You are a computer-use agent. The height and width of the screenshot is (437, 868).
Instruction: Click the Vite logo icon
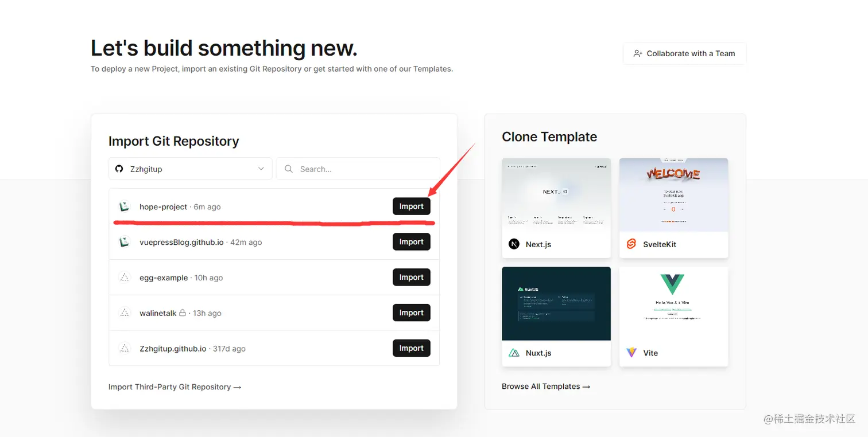631,353
